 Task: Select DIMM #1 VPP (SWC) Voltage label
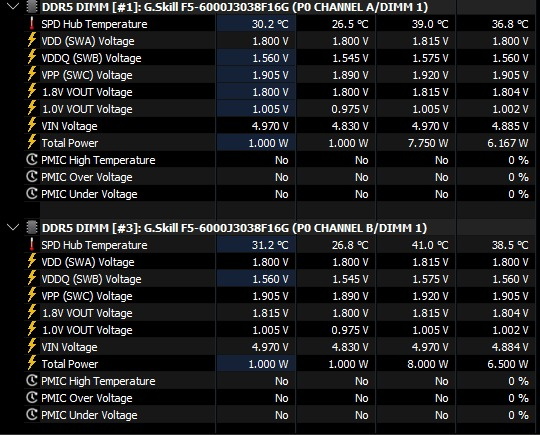point(87,75)
